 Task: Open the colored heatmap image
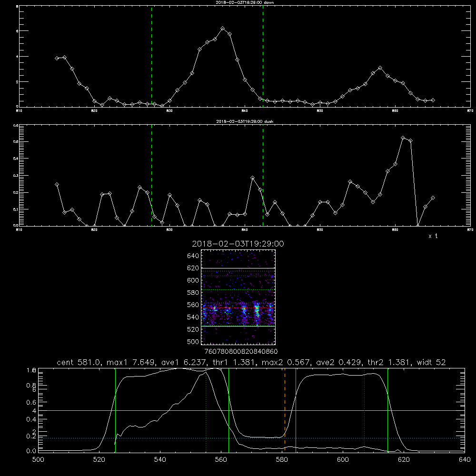pos(238,297)
